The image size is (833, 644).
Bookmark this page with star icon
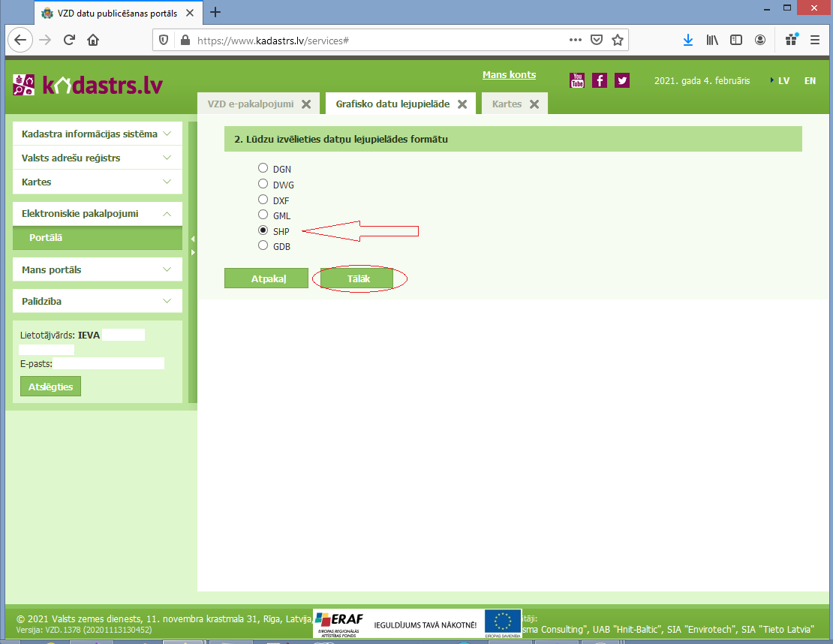(x=618, y=40)
